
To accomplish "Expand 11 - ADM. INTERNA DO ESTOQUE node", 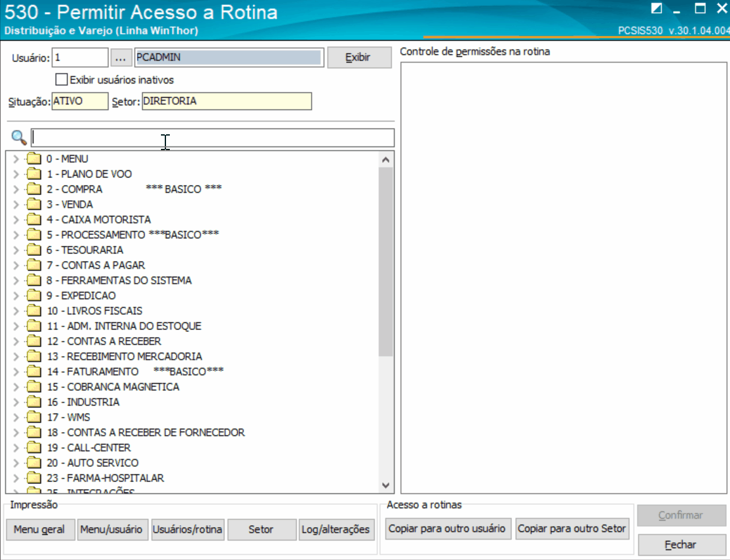I will coord(16,326).
